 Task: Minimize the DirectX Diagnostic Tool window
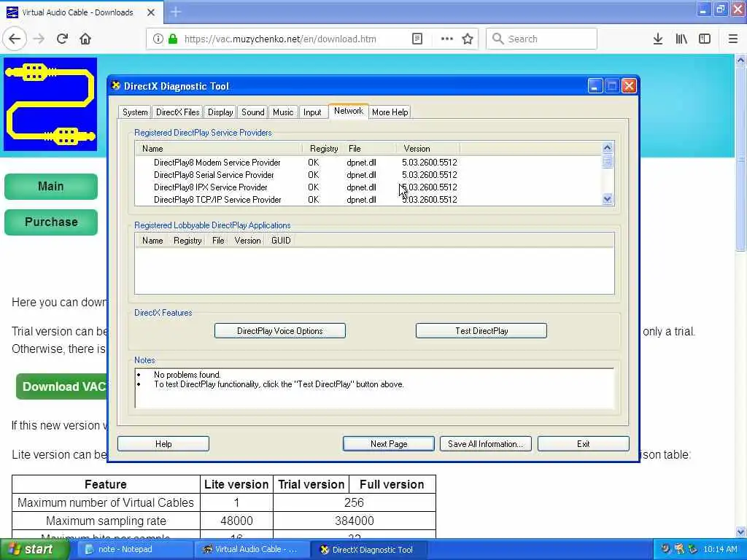pos(595,86)
